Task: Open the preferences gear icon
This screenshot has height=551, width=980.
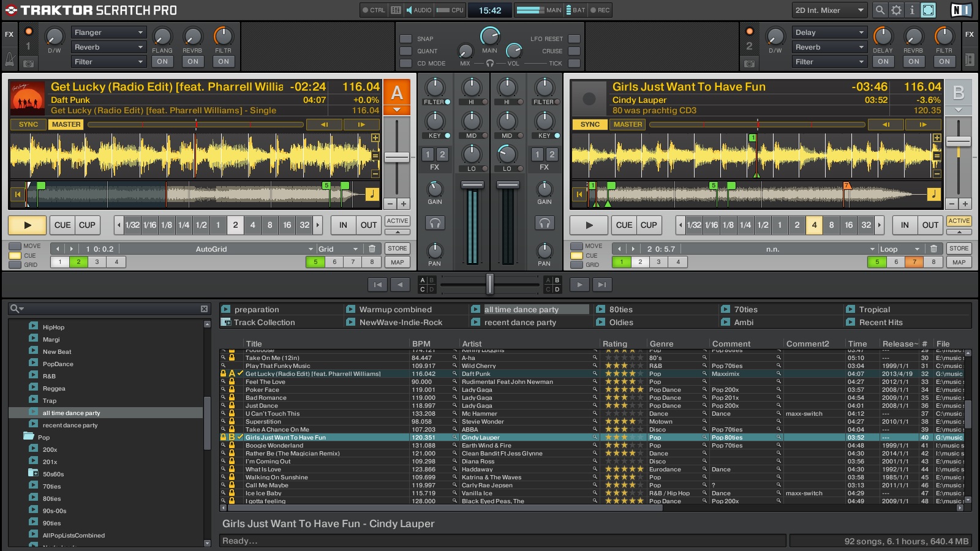Action: (896, 10)
